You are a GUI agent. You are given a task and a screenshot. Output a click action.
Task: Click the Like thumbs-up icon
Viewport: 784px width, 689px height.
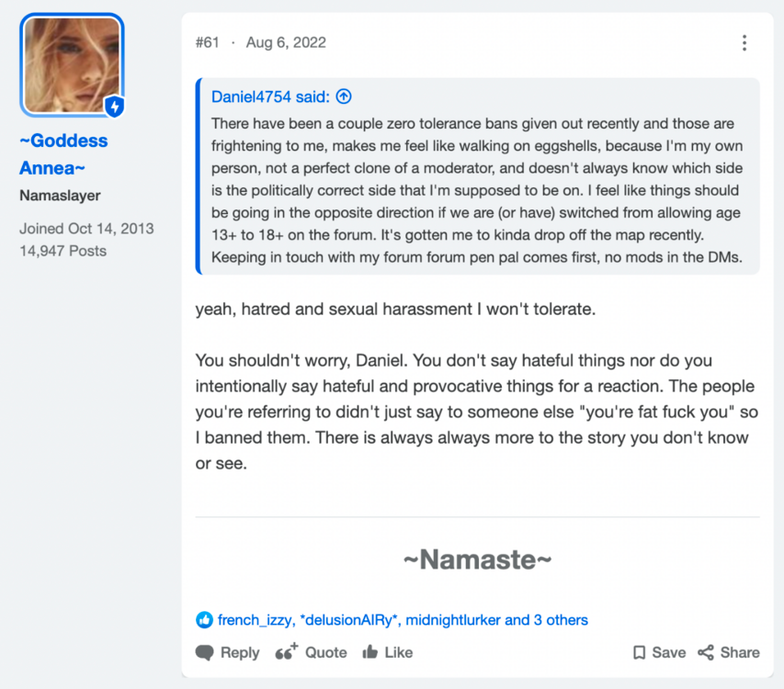coord(370,651)
